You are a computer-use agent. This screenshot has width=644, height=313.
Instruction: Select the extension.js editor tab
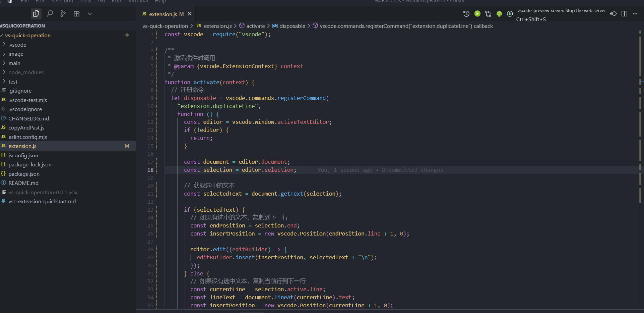point(166,14)
